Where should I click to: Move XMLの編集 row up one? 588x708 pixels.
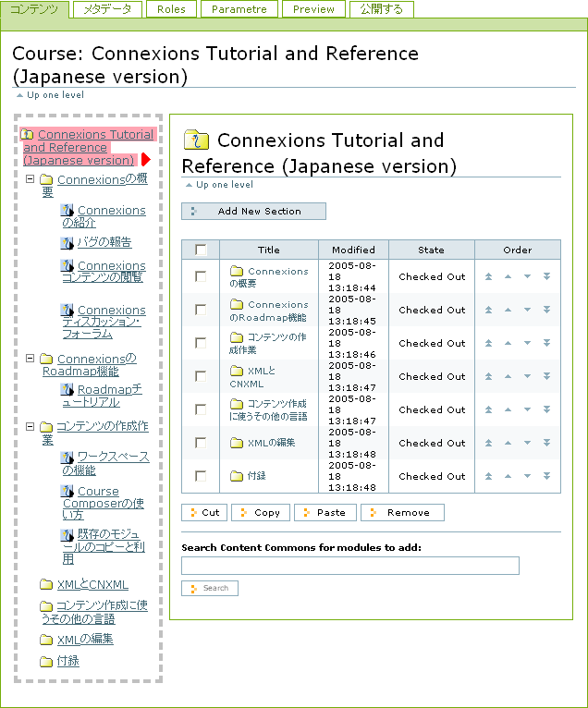pyautogui.click(x=508, y=443)
